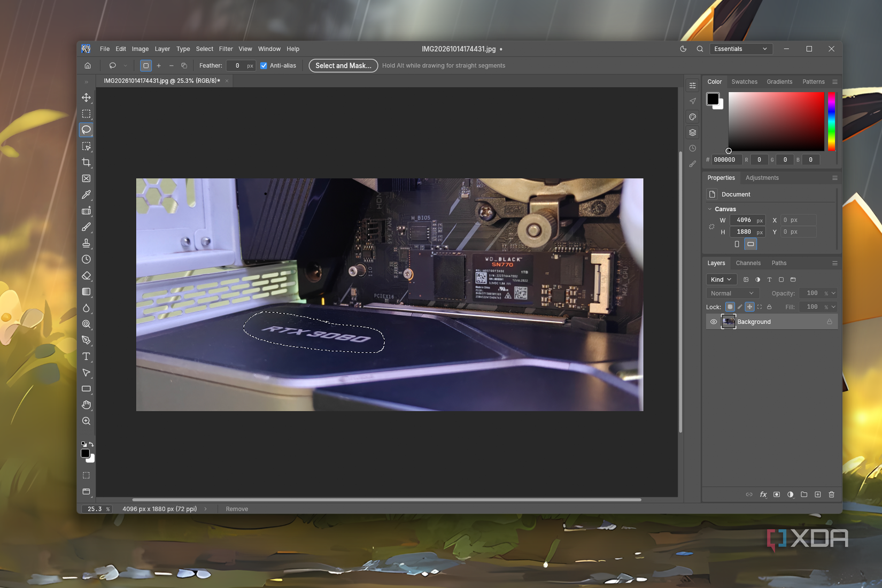Select the Gradient tool
Image resolution: width=882 pixels, height=588 pixels.
86,292
